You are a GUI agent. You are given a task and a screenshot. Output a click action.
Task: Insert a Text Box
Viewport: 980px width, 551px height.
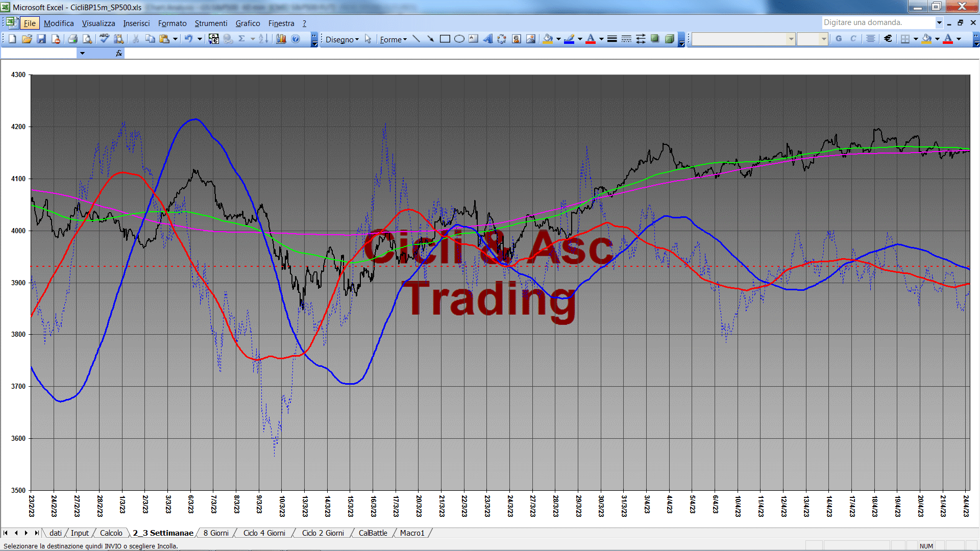pos(474,39)
